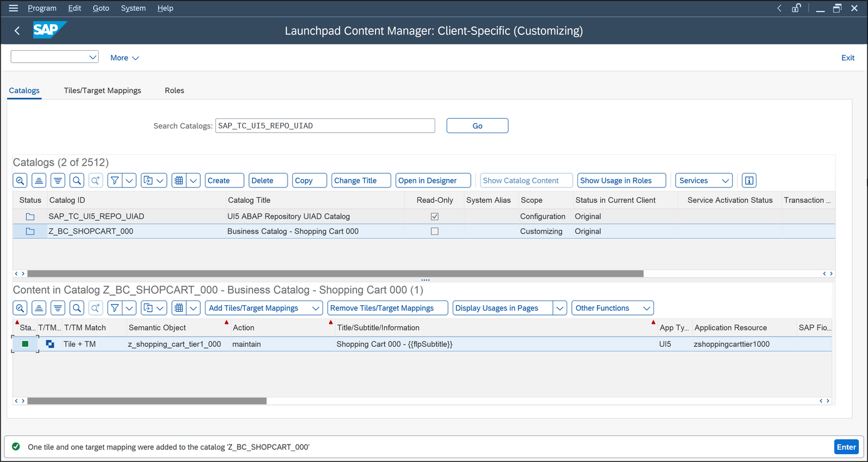Click green status square in content row
The width and height of the screenshot is (868, 462).
(25, 344)
